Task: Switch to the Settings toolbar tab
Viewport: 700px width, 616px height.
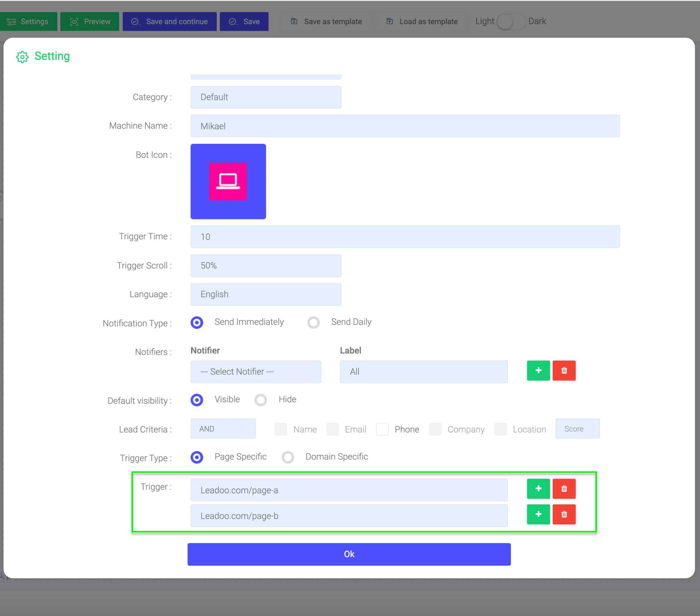Action: click(x=29, y=21)
